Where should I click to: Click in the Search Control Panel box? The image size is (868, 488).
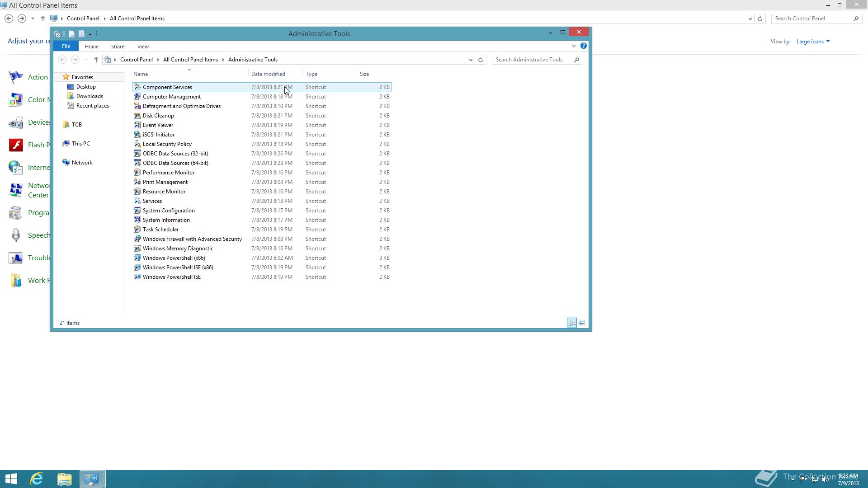pyautogui.click(x=816, y=19)
